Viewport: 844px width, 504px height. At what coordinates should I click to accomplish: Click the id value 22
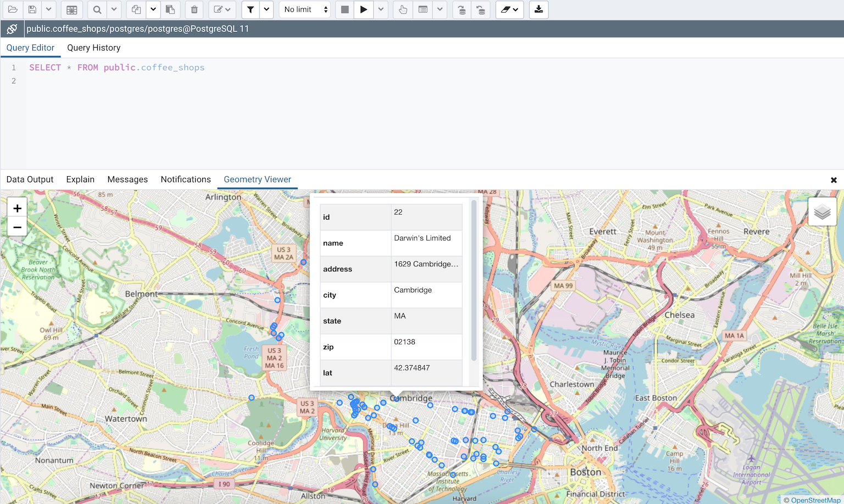pyautogui.click(x=398, y=212)
